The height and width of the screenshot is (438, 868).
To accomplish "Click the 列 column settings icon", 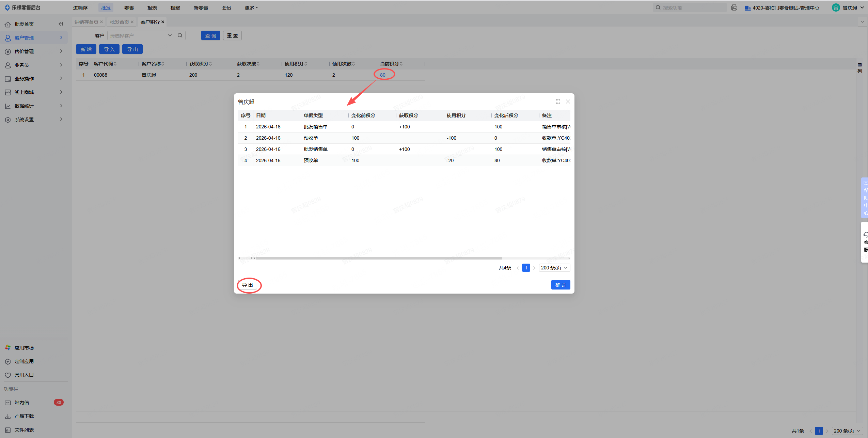I will pos(859,67).
